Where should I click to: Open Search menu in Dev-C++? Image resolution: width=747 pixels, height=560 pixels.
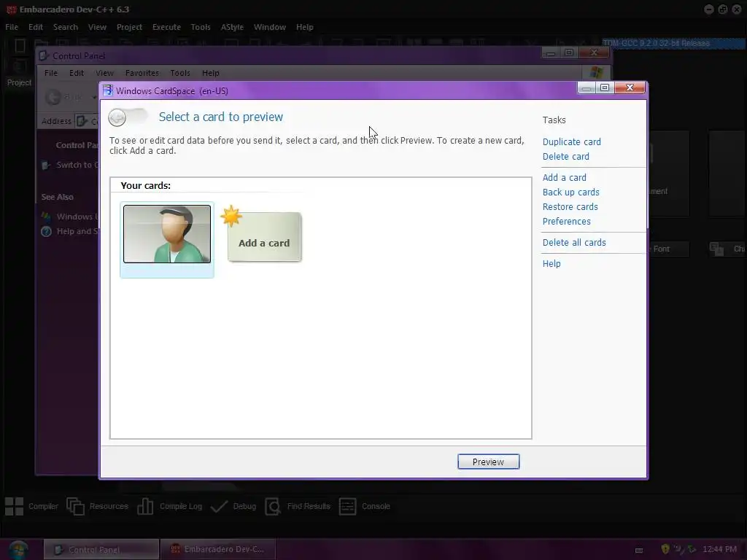point(65,27)
